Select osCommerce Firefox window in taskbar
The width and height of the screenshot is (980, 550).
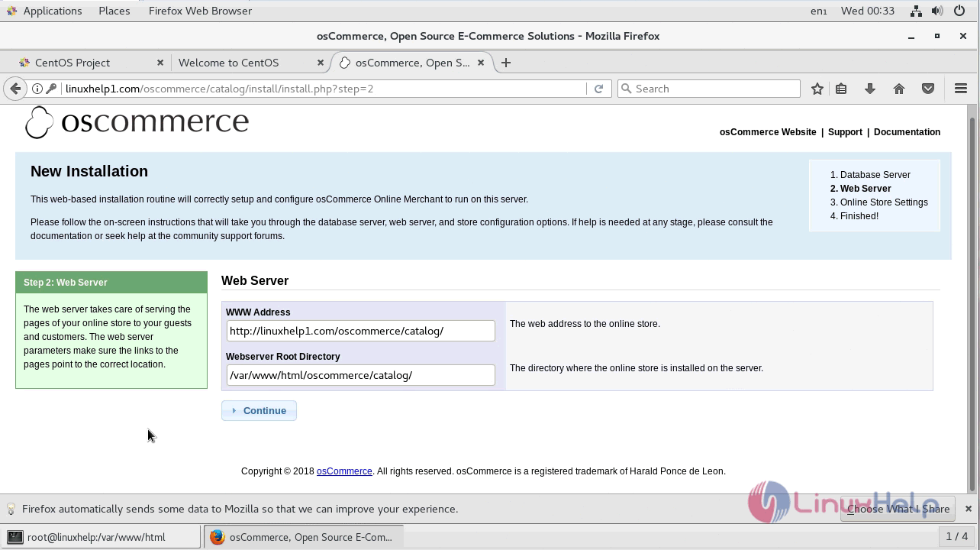click(x=302, y=537)
